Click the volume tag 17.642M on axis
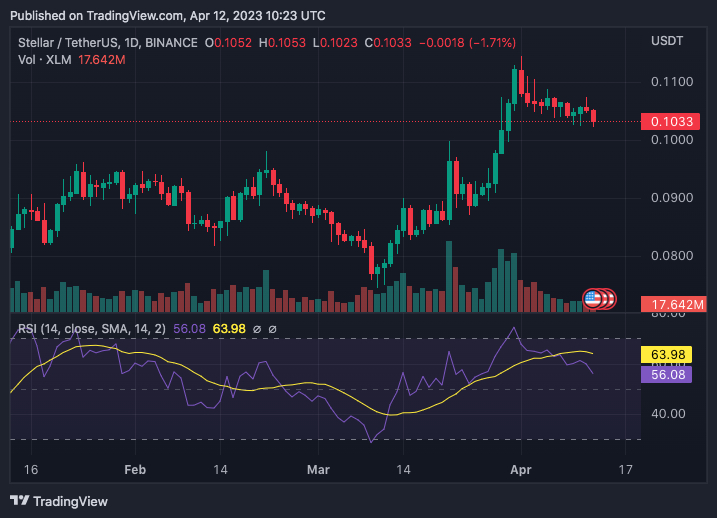 point(674,304)
